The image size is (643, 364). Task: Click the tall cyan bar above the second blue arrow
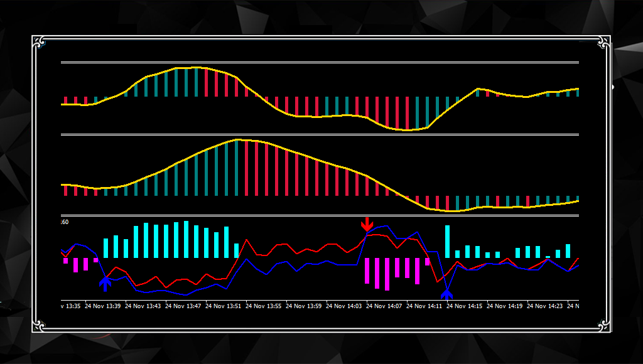pyautogui.click(x=447, y=242)
